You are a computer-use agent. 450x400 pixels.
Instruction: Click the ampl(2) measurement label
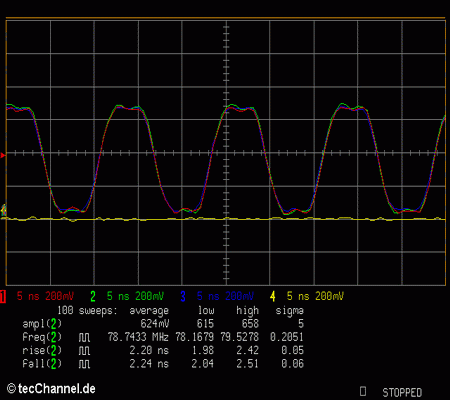click(42, 324)
